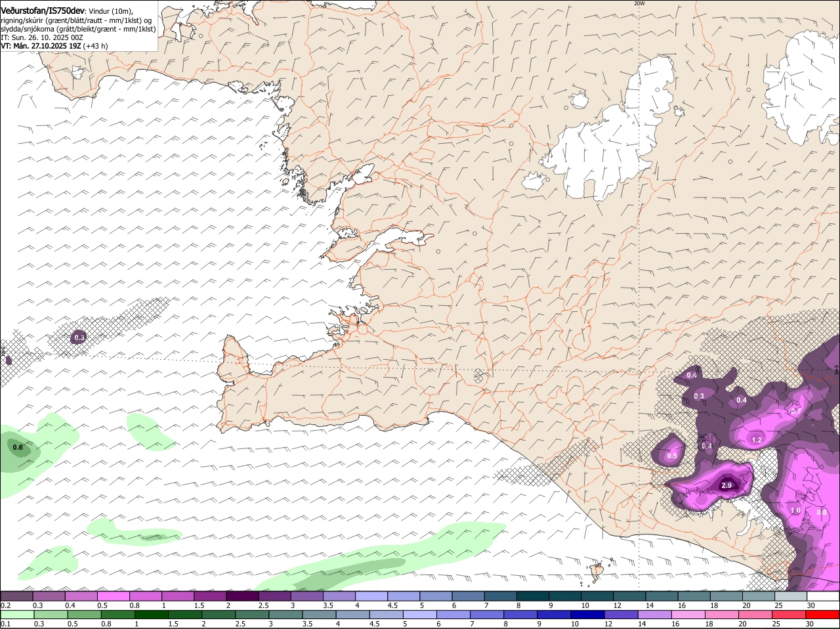Image resolution: width=840 pixels, height=629 pixels.
Task: Click the upper-row swatch between 9 and 10
Action: [x=565, y=596]
